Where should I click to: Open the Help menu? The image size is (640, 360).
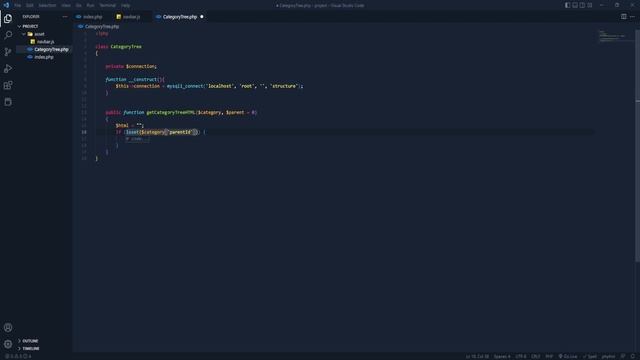[x=126, y=5]
